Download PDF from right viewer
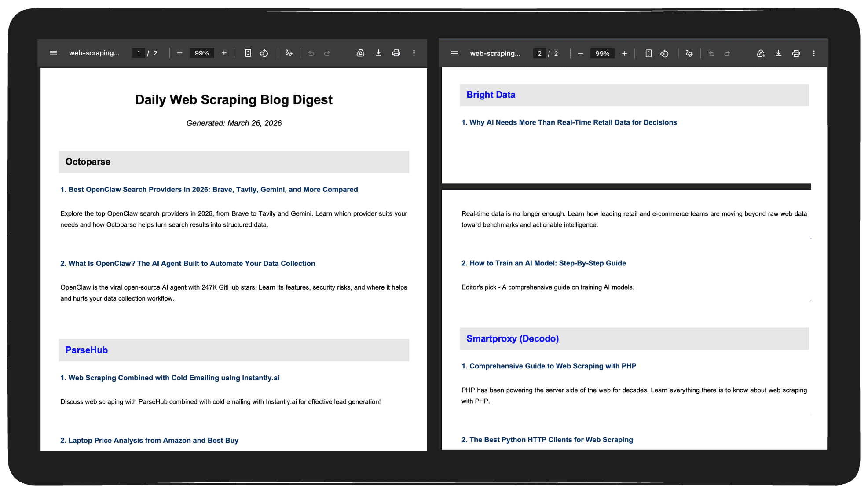The height and width of the screenshot is (493, 868). point(779,53)
